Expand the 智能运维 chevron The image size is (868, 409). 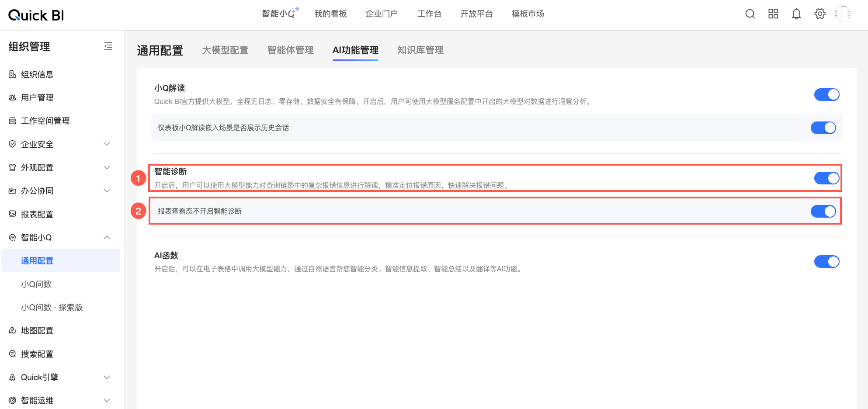[107, 400]
